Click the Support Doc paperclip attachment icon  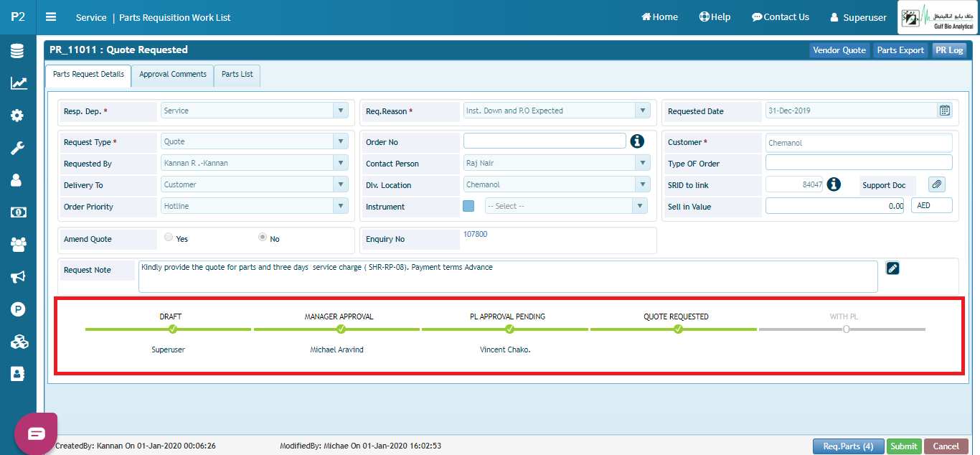coord(936,184)
